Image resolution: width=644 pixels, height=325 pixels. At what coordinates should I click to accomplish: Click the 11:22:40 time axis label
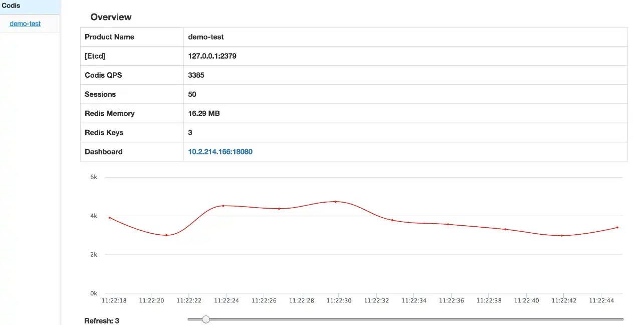527,300
